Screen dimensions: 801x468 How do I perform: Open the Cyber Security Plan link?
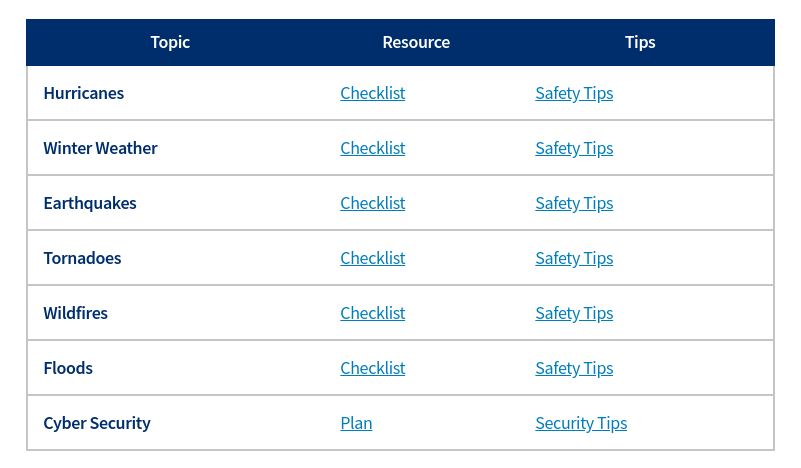coord(356,423)
